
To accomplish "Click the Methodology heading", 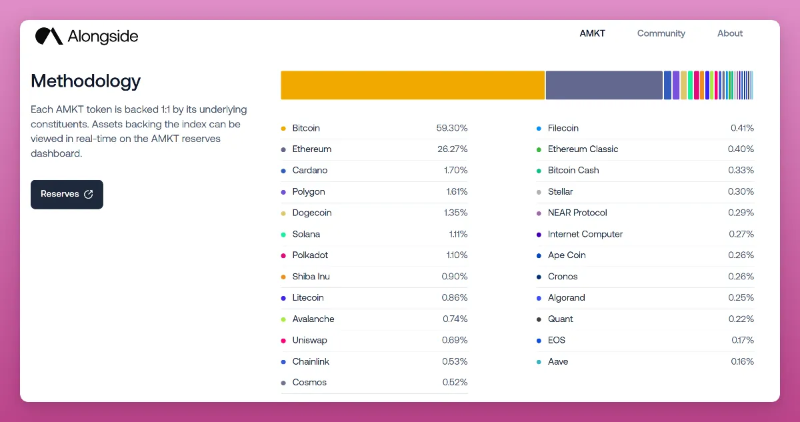I will point(86,81).
